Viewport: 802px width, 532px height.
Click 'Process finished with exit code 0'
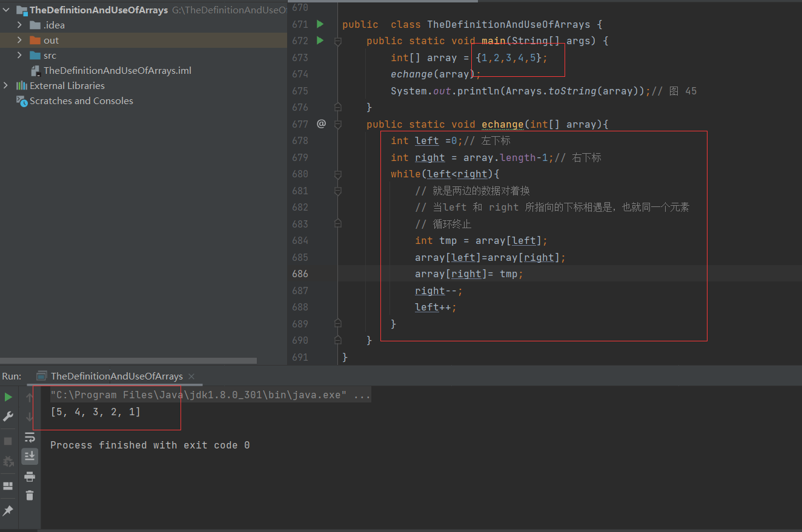[x=150, y=445]
